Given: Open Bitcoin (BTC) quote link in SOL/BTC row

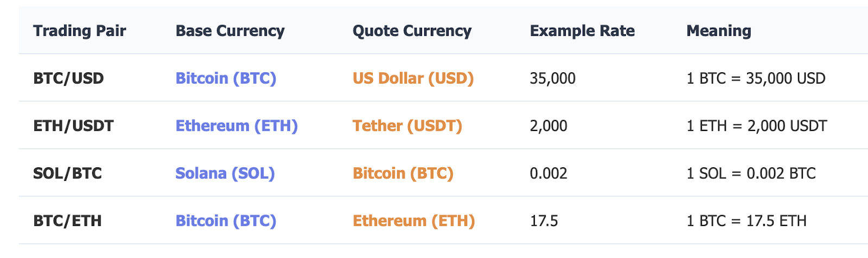Looking at the screenshot, I should (403, 173).
